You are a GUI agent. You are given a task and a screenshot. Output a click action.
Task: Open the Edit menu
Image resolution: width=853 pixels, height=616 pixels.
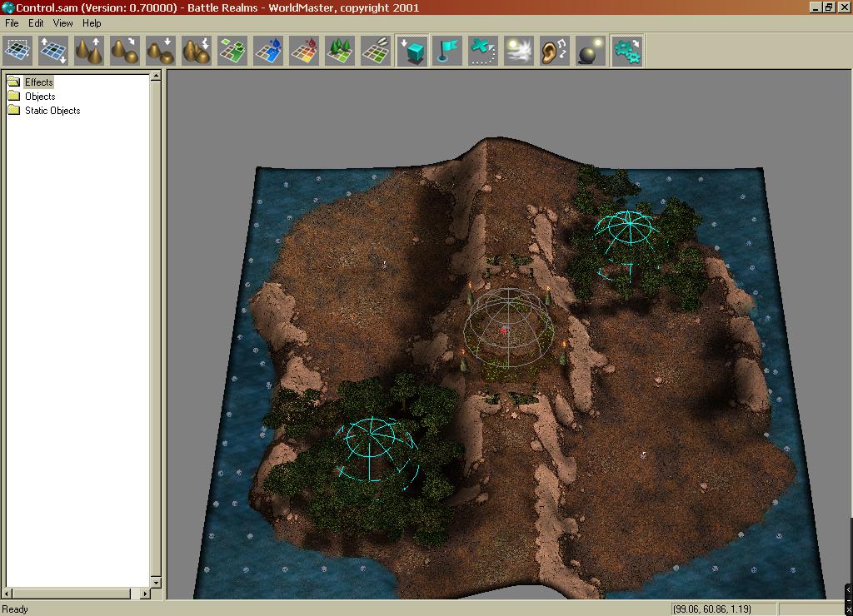coord(36,22)
